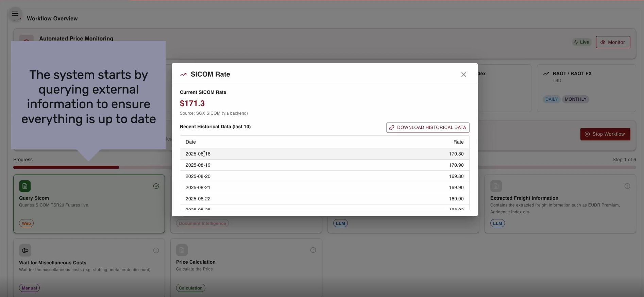
Task: Click Download Historical Data button
Action: click(427, 128)
